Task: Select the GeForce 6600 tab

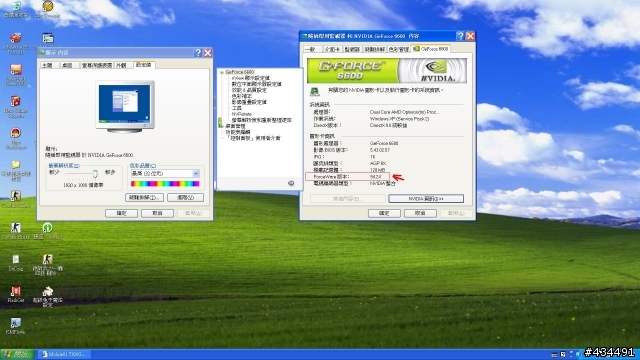Action: click(x=431, y=49)
